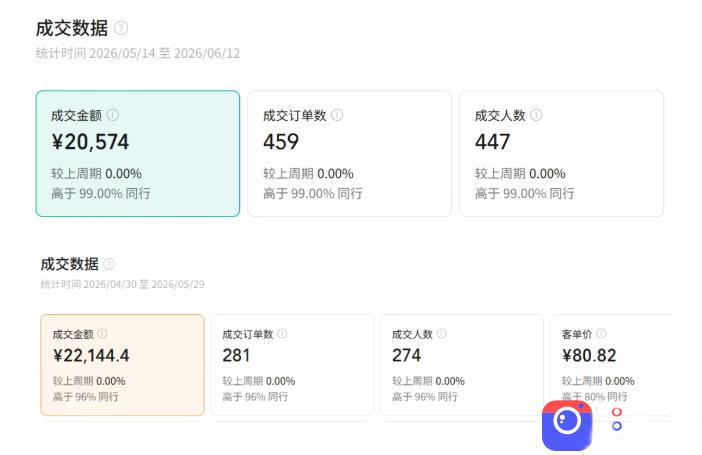The height and width of the screenshot is (455, 702).
Task: Open info icon next to 成交金额 ¥22,144.4
Action: 102,333
